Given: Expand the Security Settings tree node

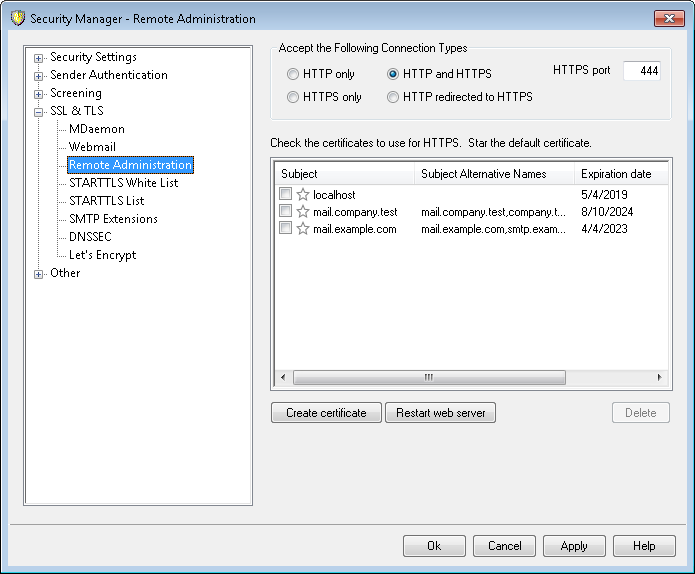Looking at the screenshot, I should 39,58.
